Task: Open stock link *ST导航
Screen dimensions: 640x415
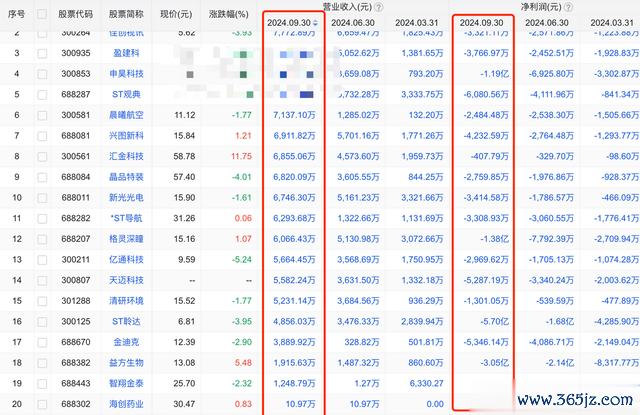Action: 126,218
